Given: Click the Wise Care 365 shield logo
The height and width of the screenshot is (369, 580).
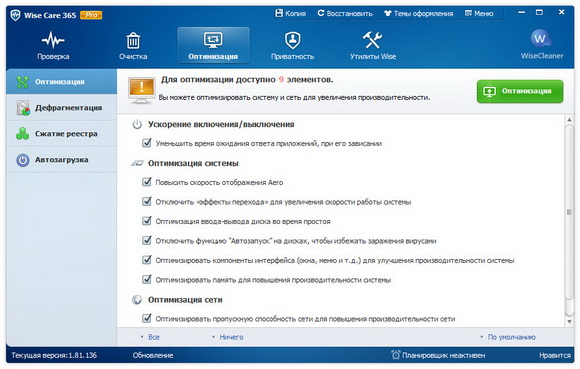Looking at the screenshot, I should pos(15,15).
